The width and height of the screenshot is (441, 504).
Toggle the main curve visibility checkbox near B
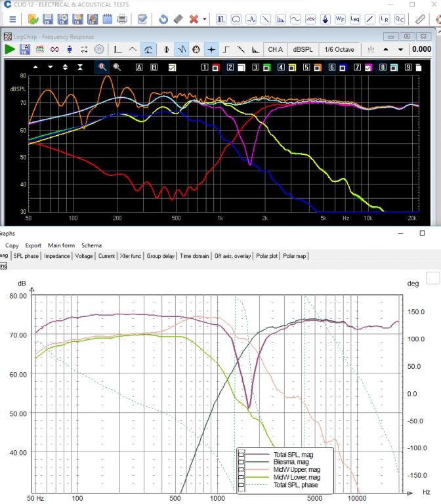pos(173,68)
